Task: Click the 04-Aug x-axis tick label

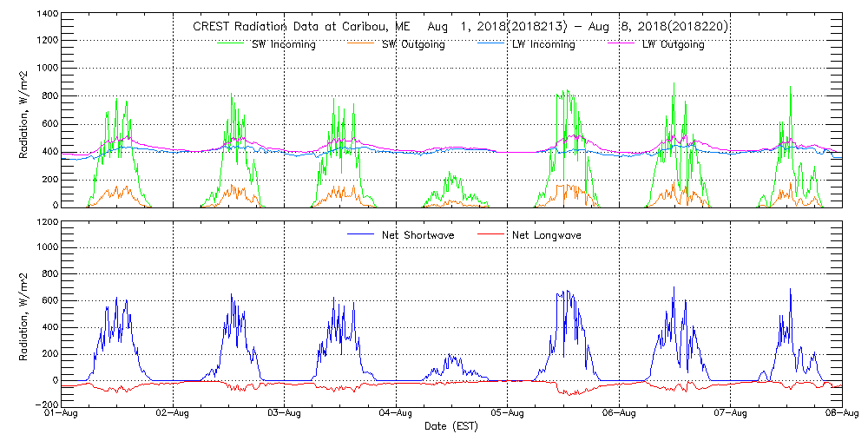Action: [396, 413]
